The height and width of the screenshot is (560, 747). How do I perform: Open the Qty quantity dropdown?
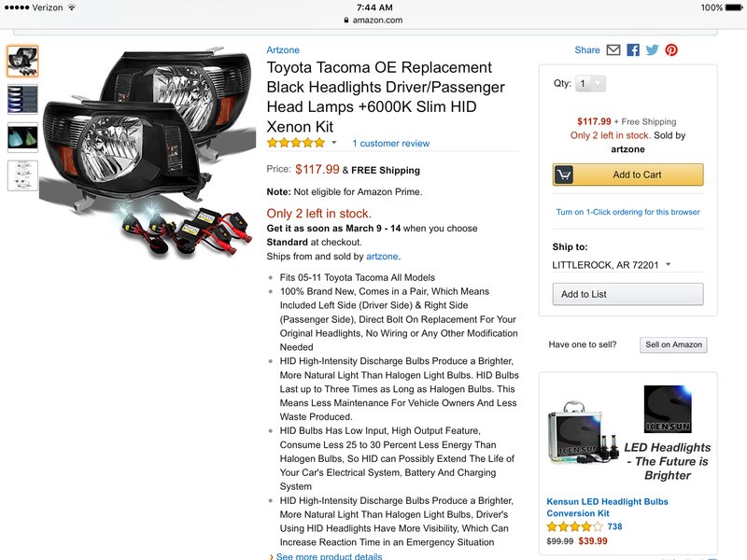(x=591, y=84)
